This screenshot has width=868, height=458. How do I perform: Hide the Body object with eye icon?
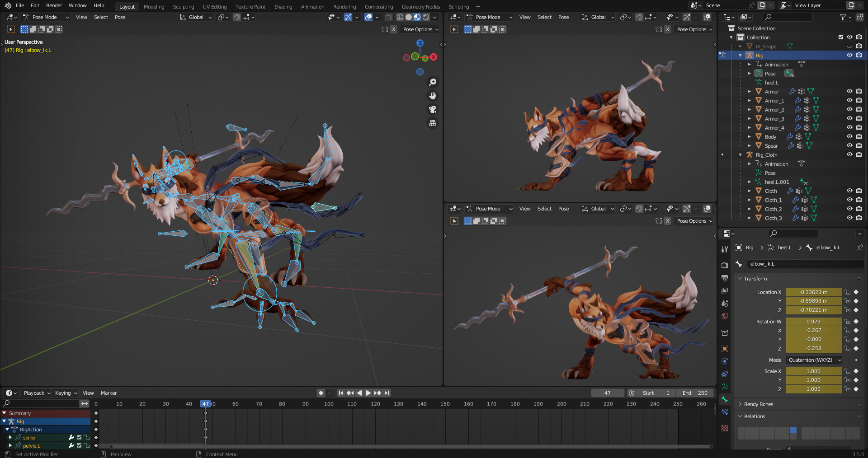coord(849,136)
